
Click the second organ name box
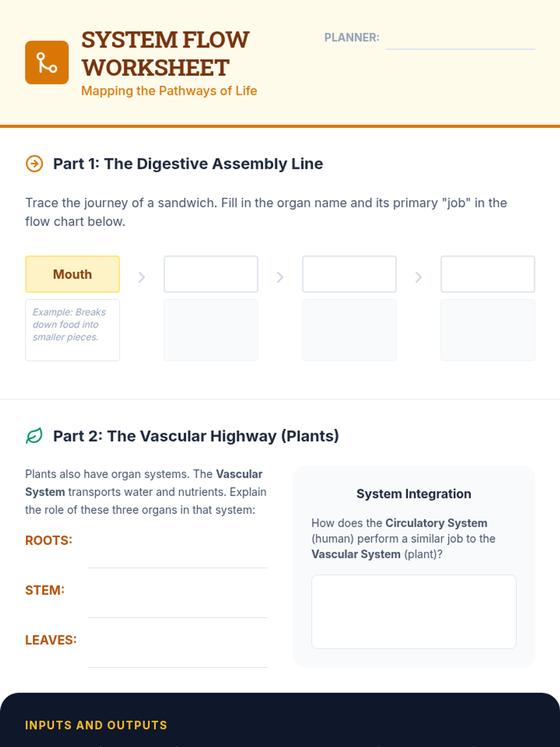point(211,274)
